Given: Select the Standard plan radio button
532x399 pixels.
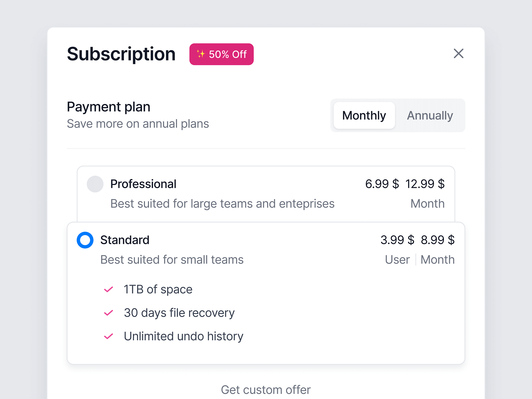Looking at the screenshot, I should tap(85, 240).
